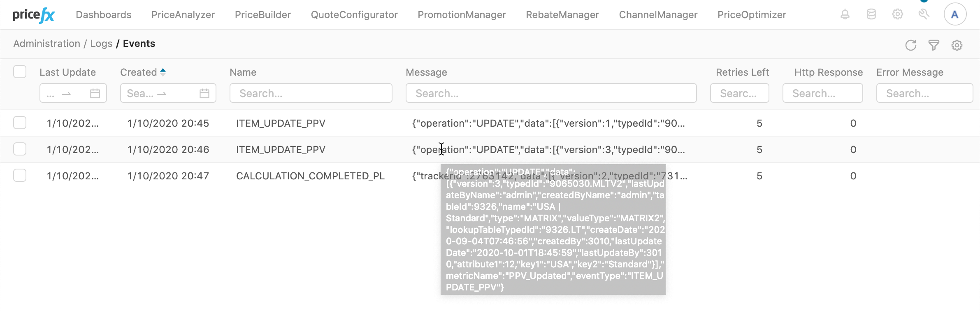Open the RebateManager menu

point(562,15)
